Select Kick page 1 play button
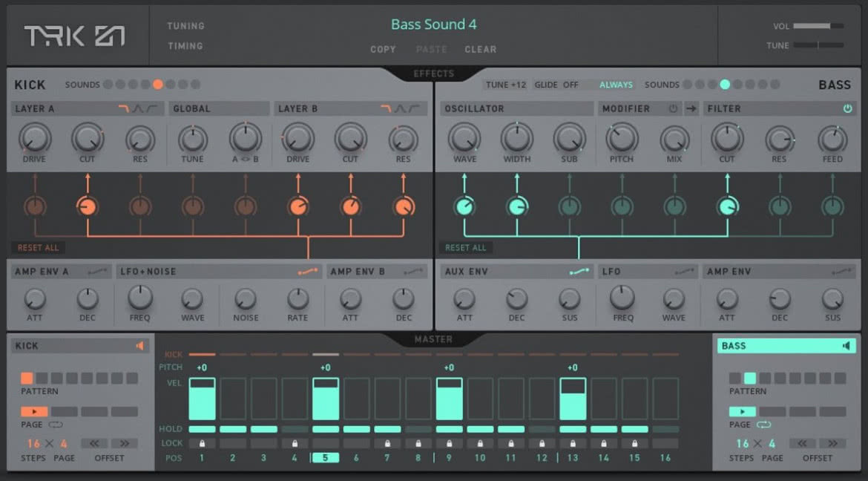Viewport: 868px width, 481px height. point(34,412)
